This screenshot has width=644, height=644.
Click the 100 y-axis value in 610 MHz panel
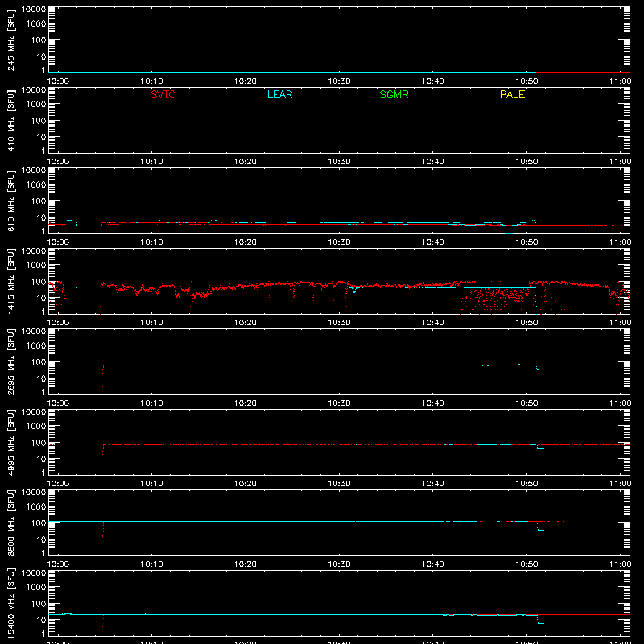39,201
